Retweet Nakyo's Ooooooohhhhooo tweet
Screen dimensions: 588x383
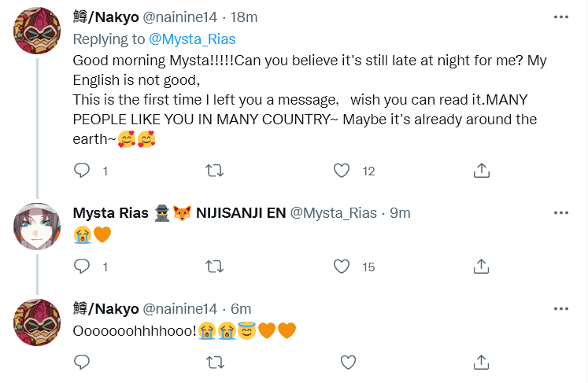click(213, 363)
